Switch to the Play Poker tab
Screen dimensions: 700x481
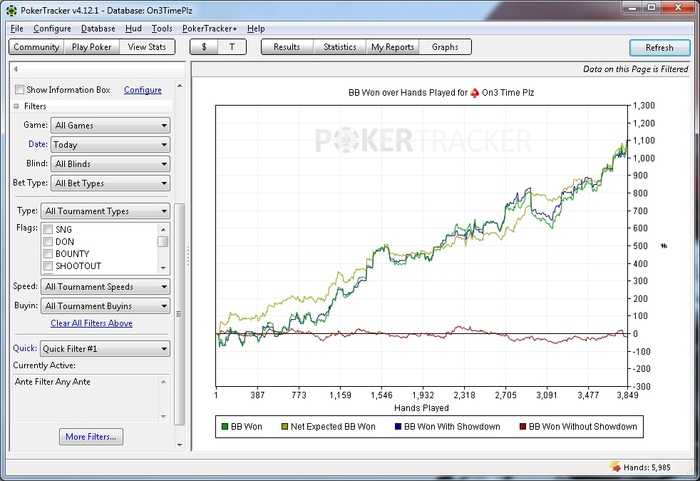click(92, 47)
